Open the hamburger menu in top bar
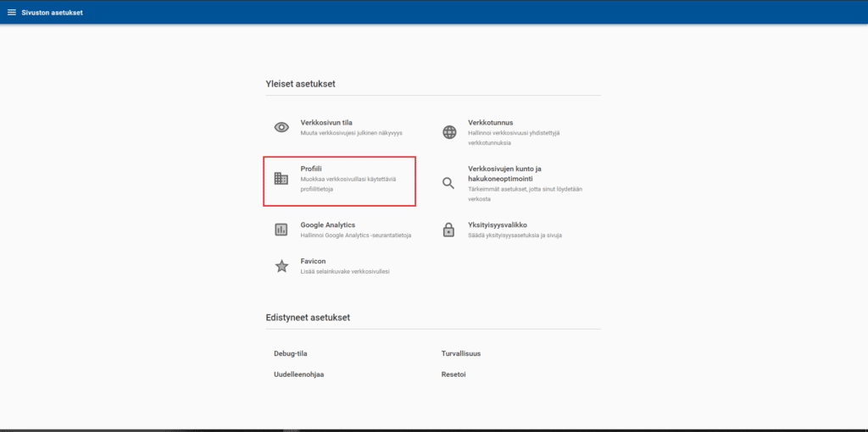Screen dimensions: 868x432 (x=12, y=12)
